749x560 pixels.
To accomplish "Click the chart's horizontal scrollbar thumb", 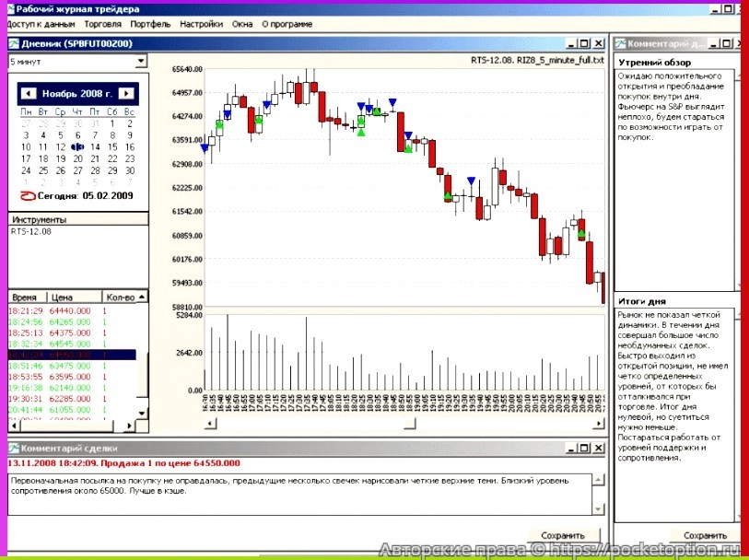I will point(410,423).
